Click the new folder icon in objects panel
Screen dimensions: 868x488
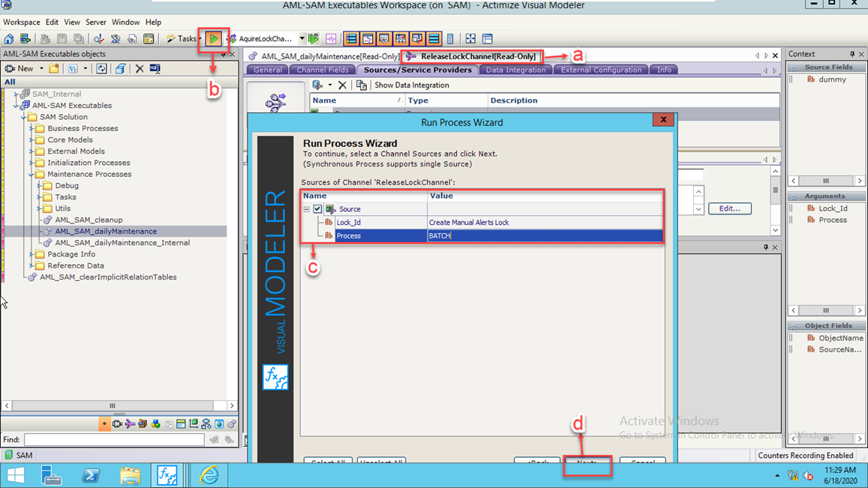[x=54, y=69]
